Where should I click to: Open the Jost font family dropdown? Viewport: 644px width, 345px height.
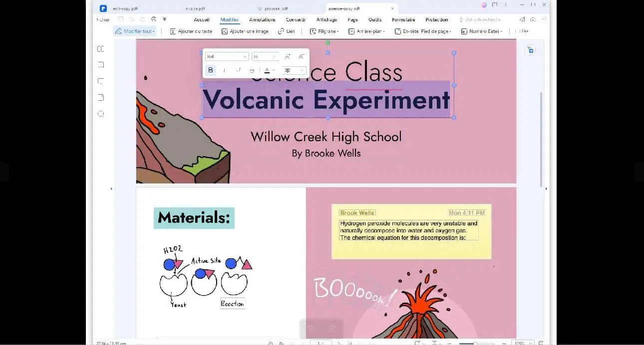tap(227, 56)
